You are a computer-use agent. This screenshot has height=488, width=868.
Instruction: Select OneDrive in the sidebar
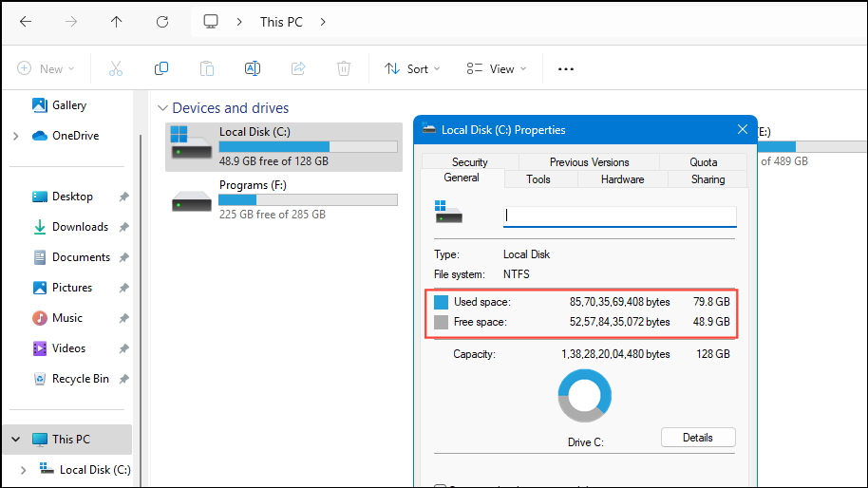75,136
